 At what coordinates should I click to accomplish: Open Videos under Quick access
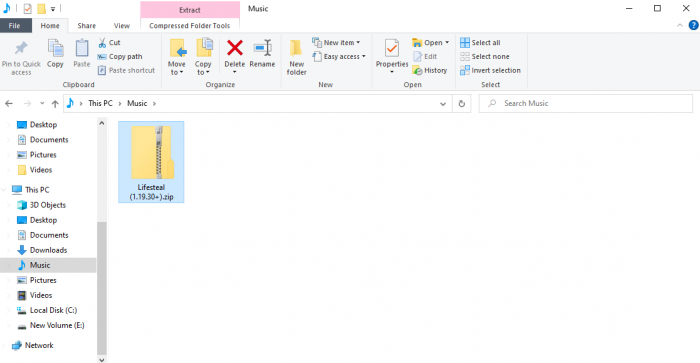pos(41,170)
